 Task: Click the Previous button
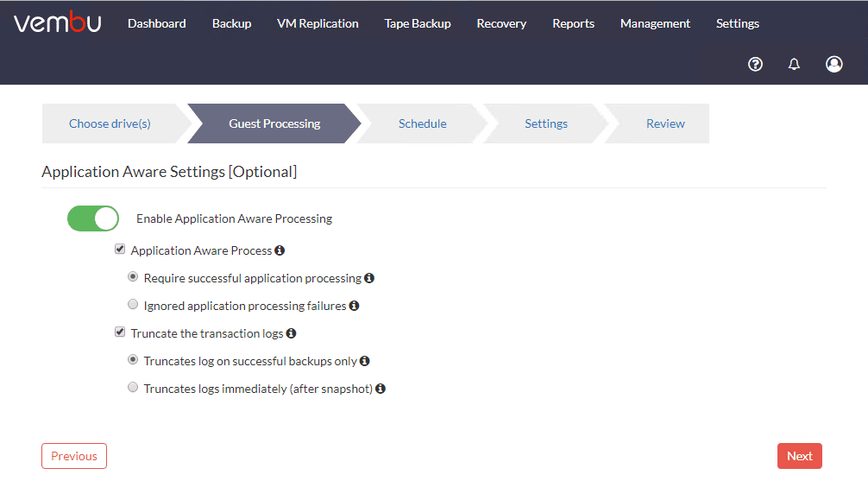point(74,456)
